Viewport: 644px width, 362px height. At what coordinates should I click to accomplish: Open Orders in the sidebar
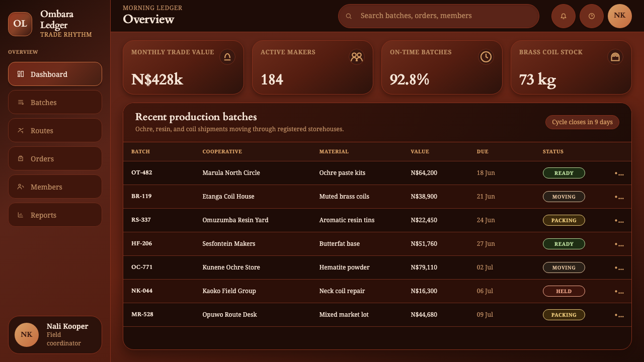[55, 158]
